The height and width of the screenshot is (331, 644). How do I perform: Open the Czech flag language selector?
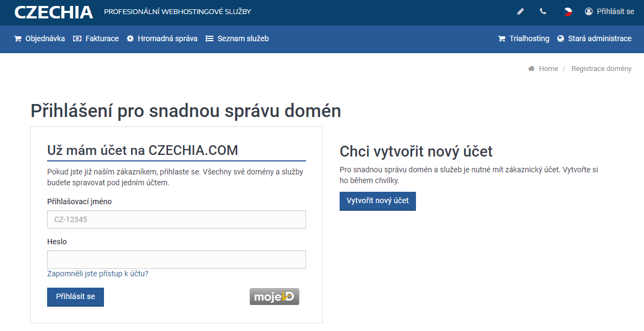click(x=568, y=11)
